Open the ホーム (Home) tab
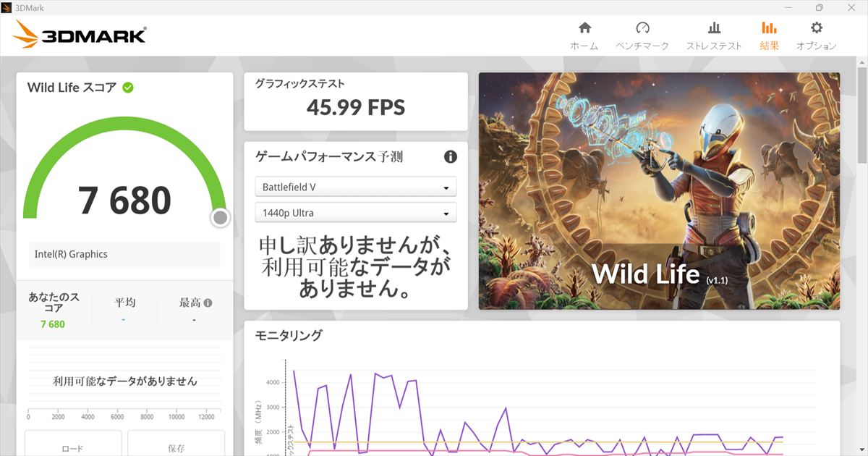868x456 pixels. click(x=584, y=35)
